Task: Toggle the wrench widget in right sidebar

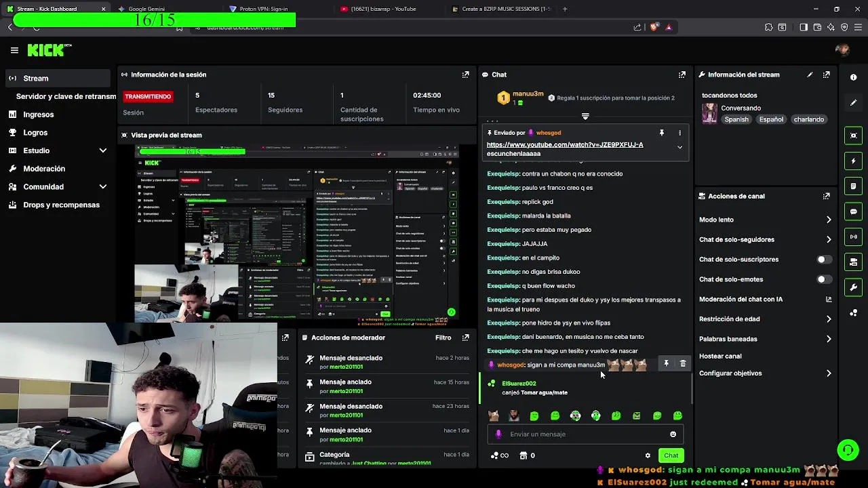Action: [x=853, y=287]
